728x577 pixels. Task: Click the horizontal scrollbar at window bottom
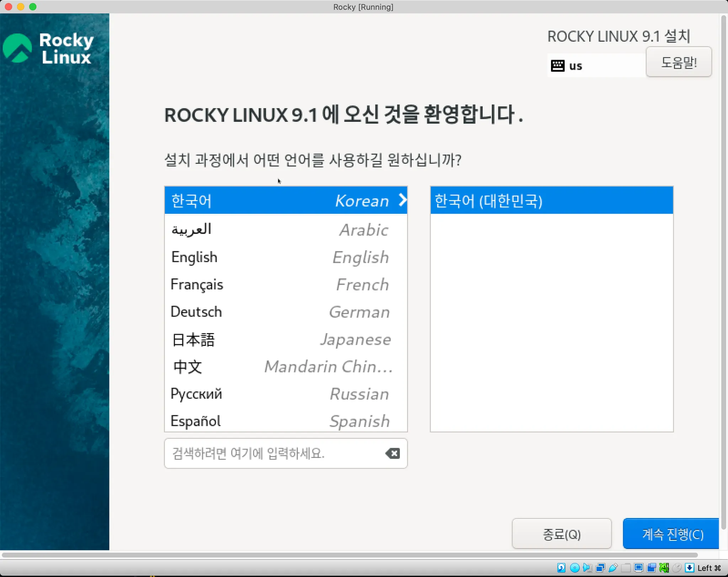pos(350,555)
